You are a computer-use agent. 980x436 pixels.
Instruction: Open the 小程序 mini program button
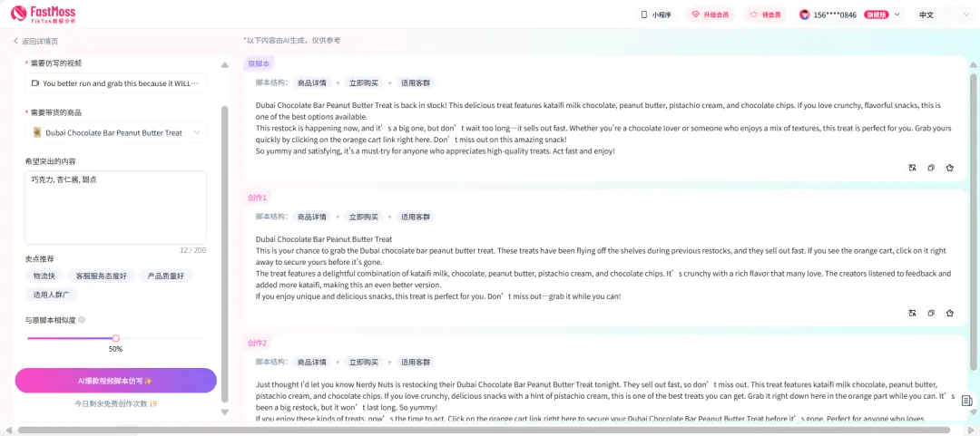(x=656, y=15)
